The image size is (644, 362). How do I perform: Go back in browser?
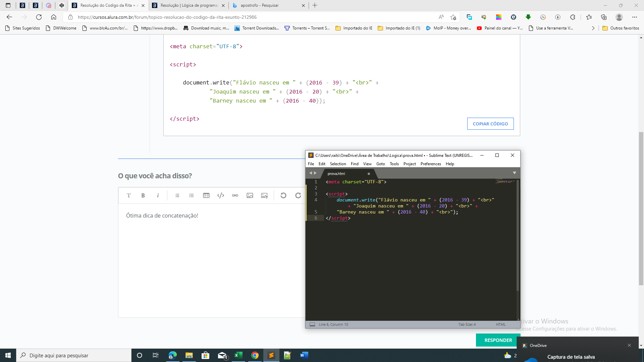coord(9,17)
